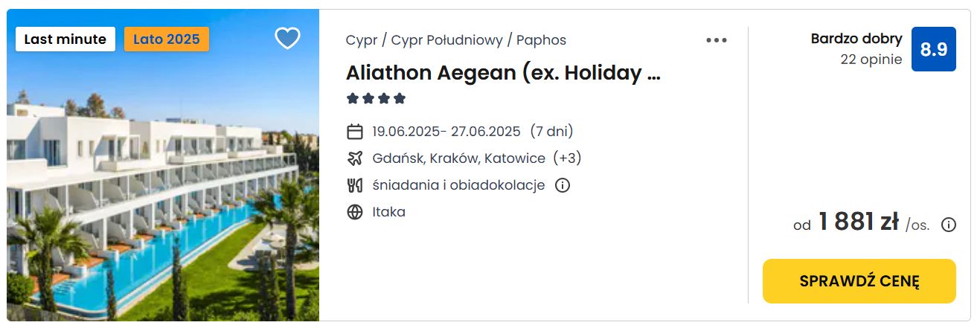Screen dimensions: 980x331
Task: Click the 1 881 zł price
Action: click(859, 222)
